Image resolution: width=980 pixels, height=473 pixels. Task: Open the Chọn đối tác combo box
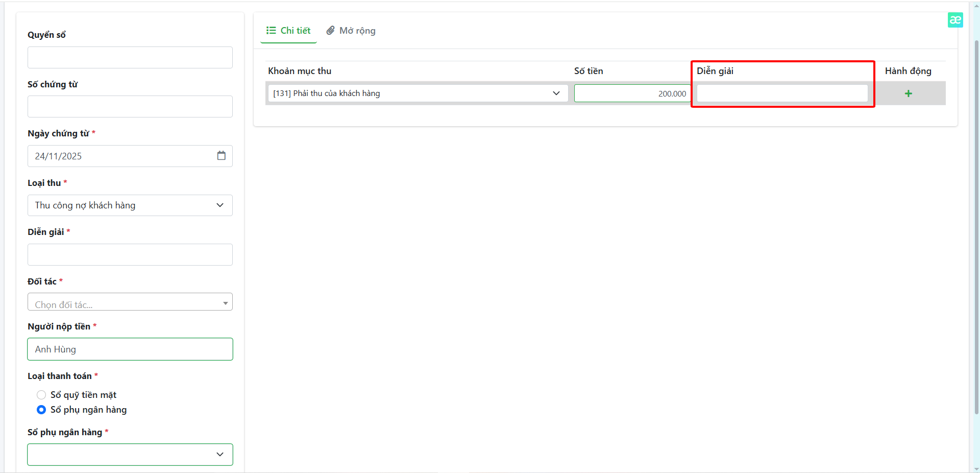point(130,302)
